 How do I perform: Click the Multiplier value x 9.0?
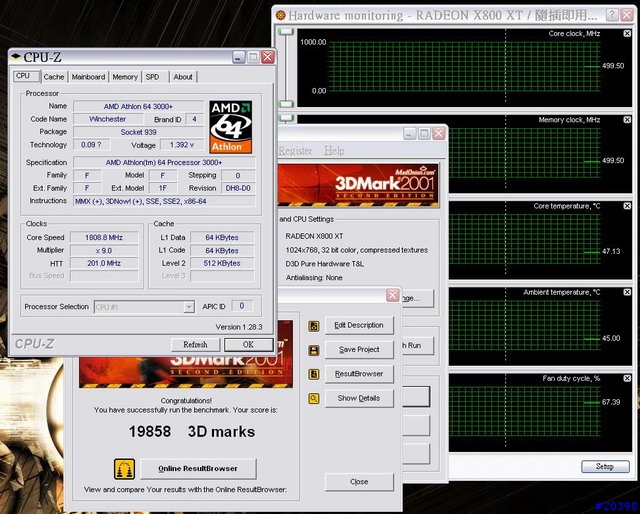(104, 250)
